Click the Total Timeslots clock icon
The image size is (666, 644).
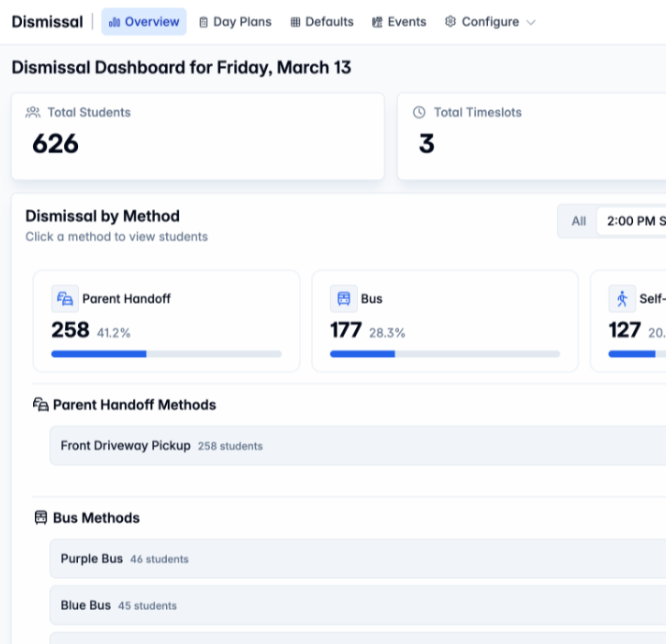pos(419,112)
